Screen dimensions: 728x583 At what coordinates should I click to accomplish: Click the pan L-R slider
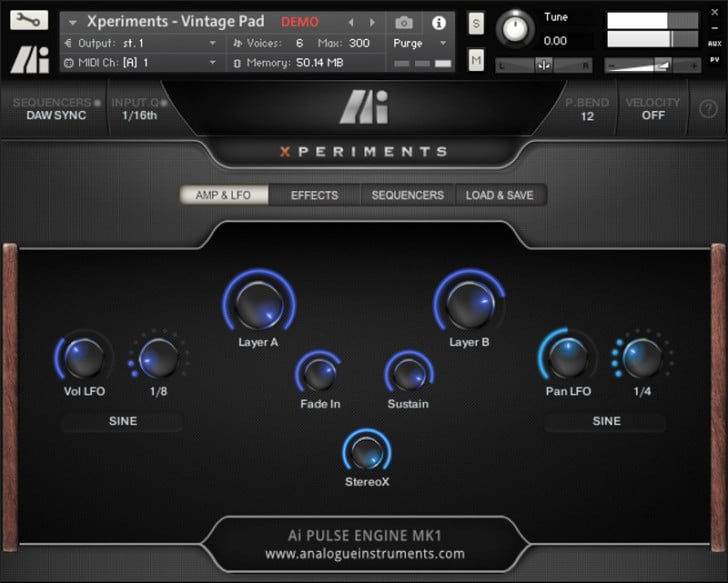point(544,65)
